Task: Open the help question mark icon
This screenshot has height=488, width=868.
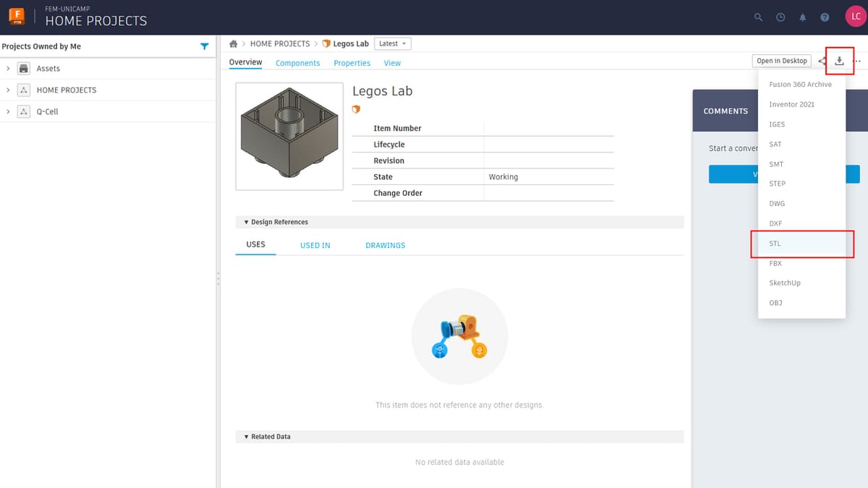Action: point(825,17)
